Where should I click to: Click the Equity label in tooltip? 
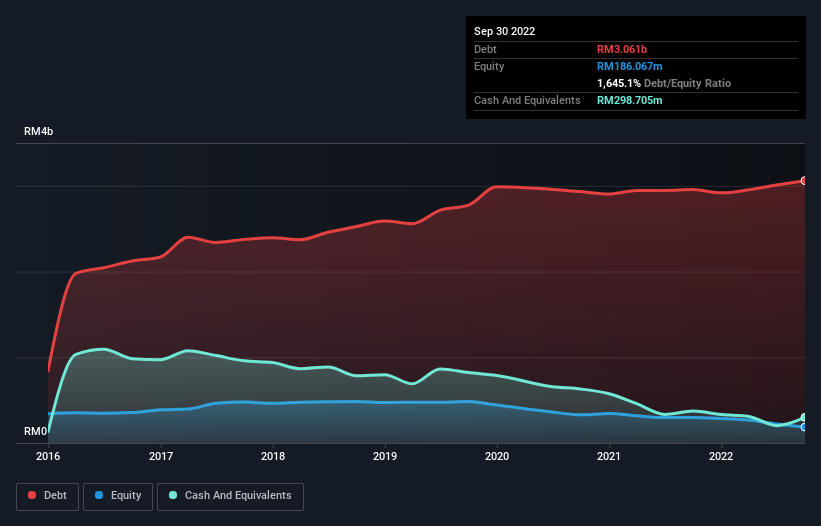pyautogui.click(x=489, y=66)
